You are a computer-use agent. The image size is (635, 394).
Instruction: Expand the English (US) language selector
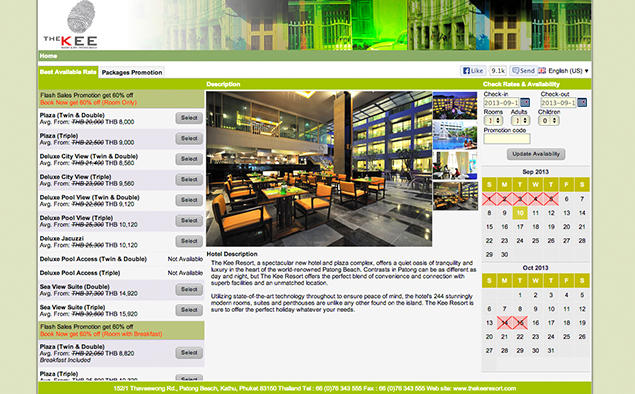pos(568,71)
